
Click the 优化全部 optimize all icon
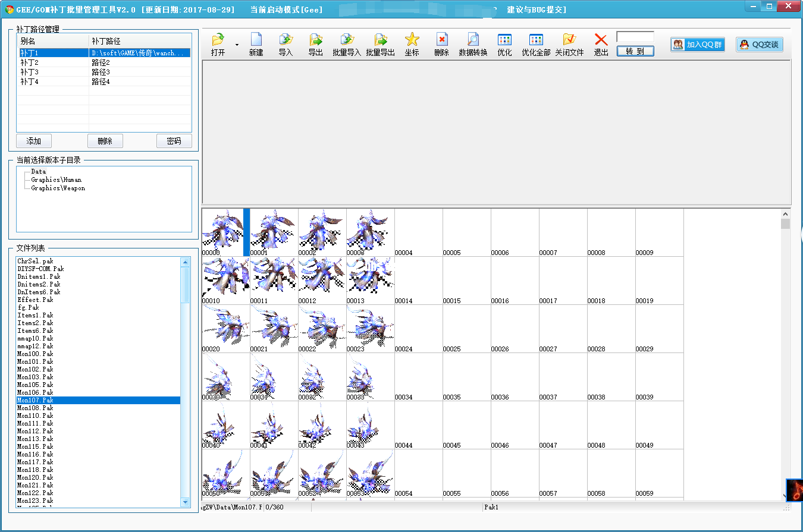click(536, 40)
